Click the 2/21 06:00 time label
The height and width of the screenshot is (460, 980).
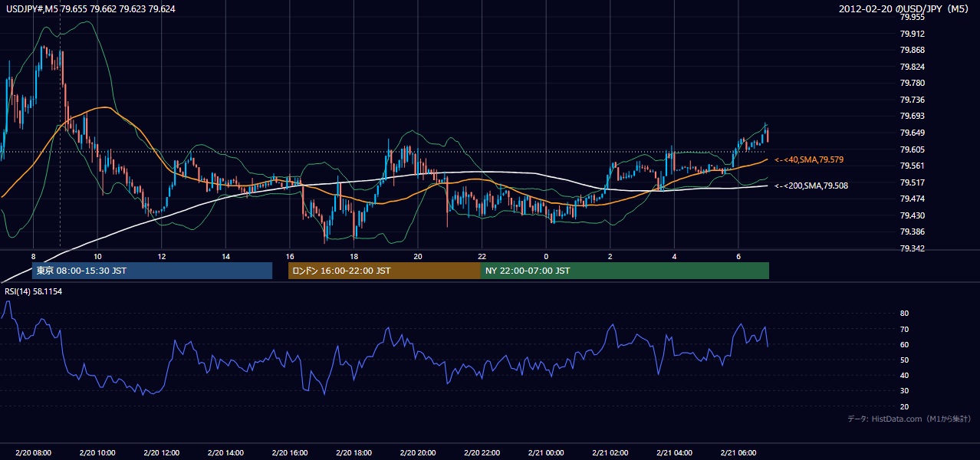738,453
